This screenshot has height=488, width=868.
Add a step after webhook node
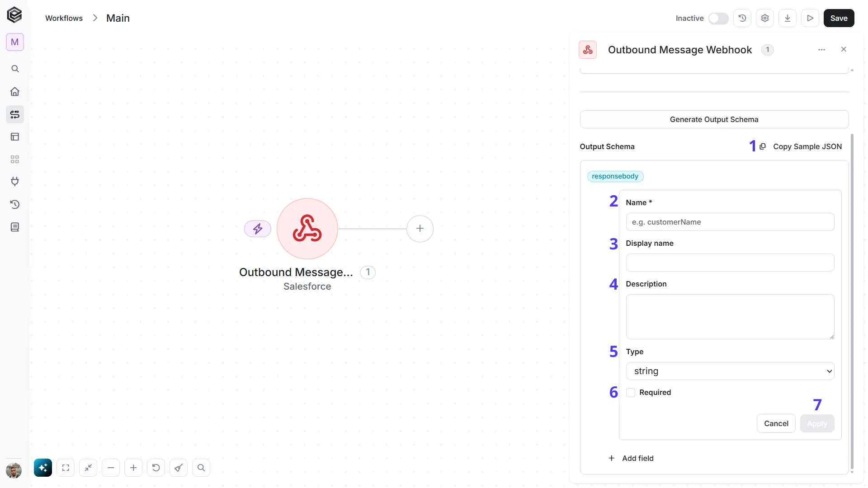coord(420,229)
